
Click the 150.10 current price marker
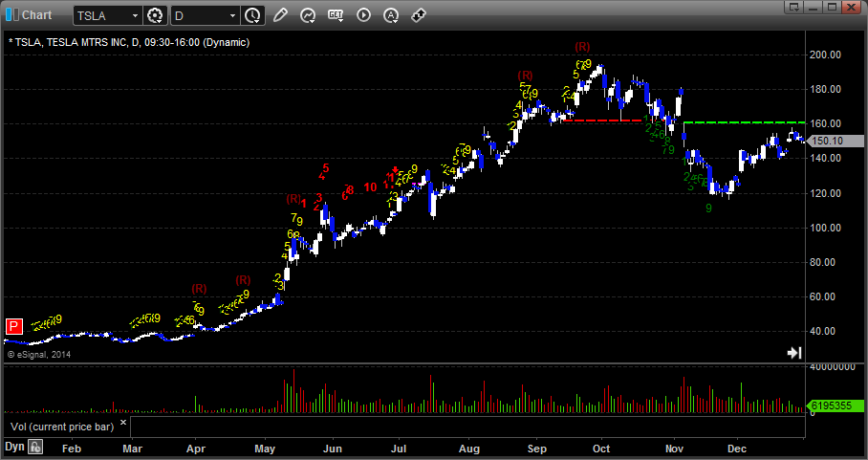point(835,142)
